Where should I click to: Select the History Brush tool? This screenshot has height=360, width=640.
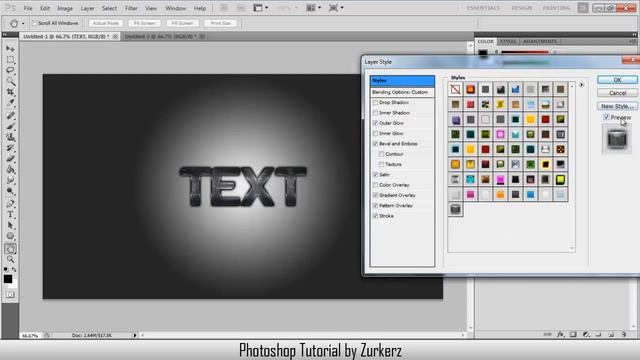10,148
